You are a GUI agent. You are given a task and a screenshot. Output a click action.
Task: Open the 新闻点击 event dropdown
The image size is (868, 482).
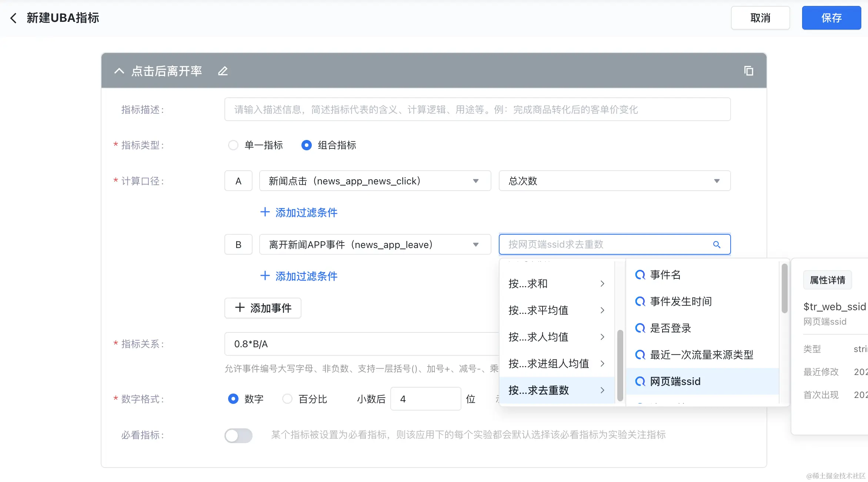(375, 181)
